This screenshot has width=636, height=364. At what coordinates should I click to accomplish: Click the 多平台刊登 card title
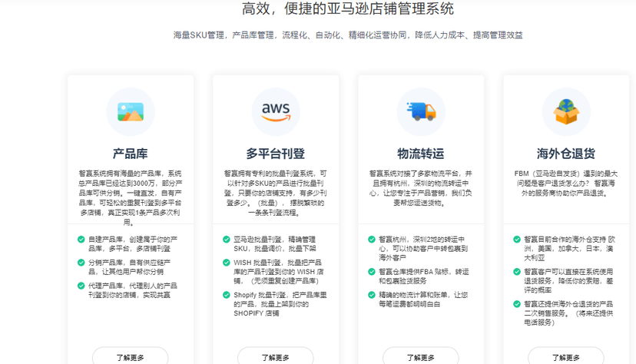pos(276,154)
